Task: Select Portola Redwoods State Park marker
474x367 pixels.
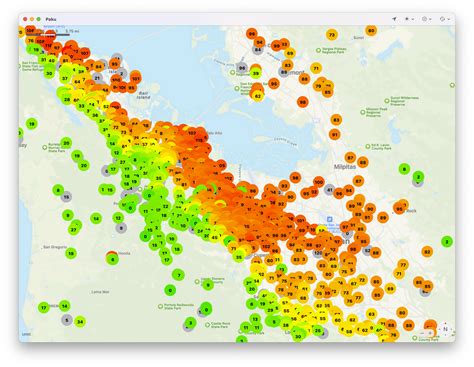Action: [x=160, y=306]
